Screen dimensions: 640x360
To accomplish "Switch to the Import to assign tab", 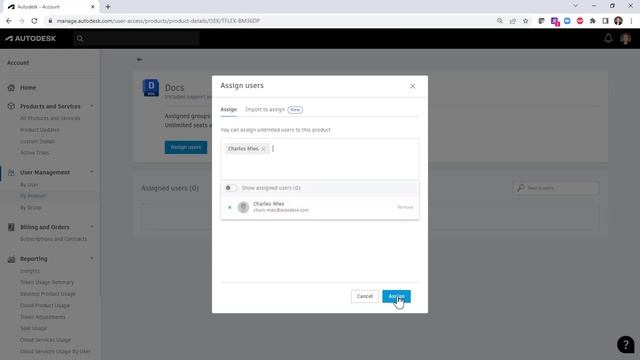I will 265,109.
